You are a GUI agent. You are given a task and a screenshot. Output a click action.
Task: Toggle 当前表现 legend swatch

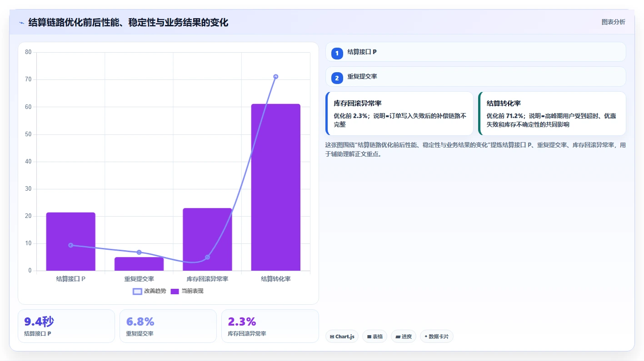(x=175, y=291)
